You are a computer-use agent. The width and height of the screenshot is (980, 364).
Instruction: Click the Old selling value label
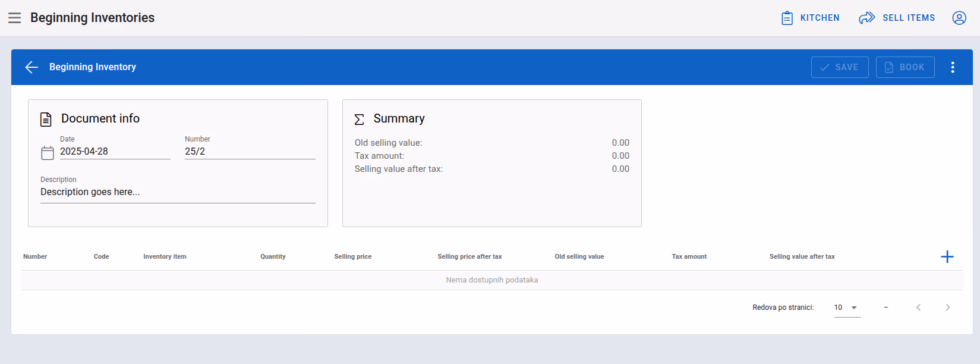[388, 143]
